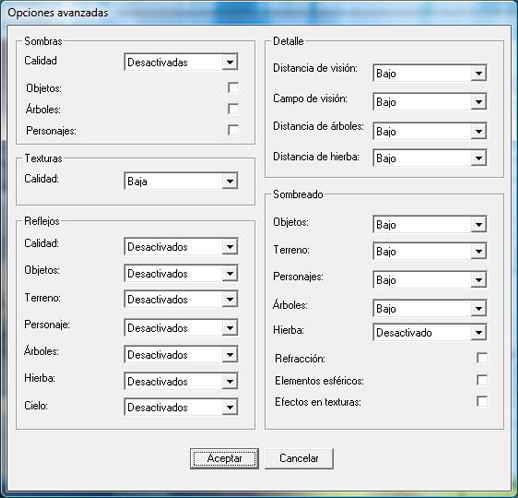Open the Reflejos Hierba dropdown

[x=181, y=381]
